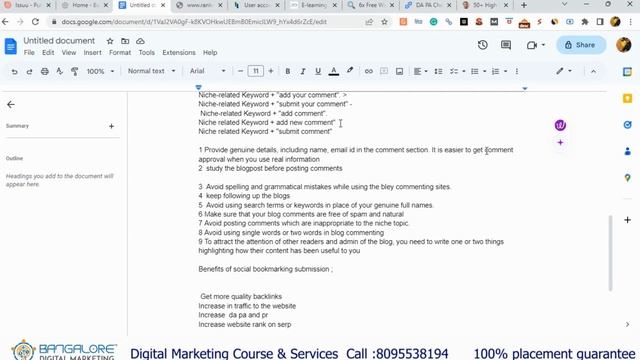Open the Format menu
The height and width of the screenshot is (360, 640).
pos(120,53)
